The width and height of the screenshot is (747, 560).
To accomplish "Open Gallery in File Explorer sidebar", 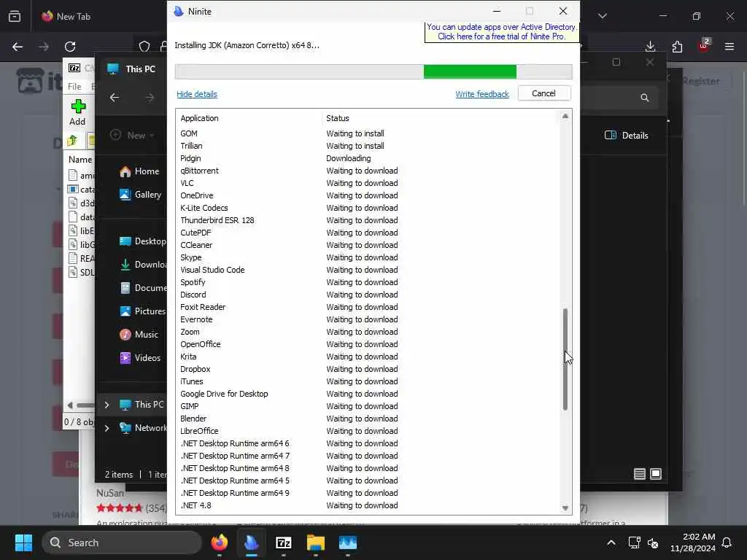I will tap(141, 194).
